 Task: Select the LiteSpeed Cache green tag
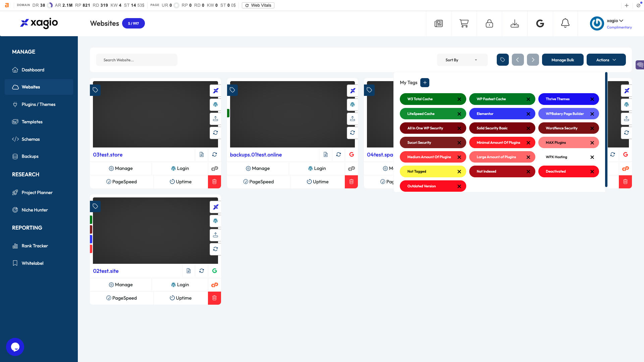433,114
